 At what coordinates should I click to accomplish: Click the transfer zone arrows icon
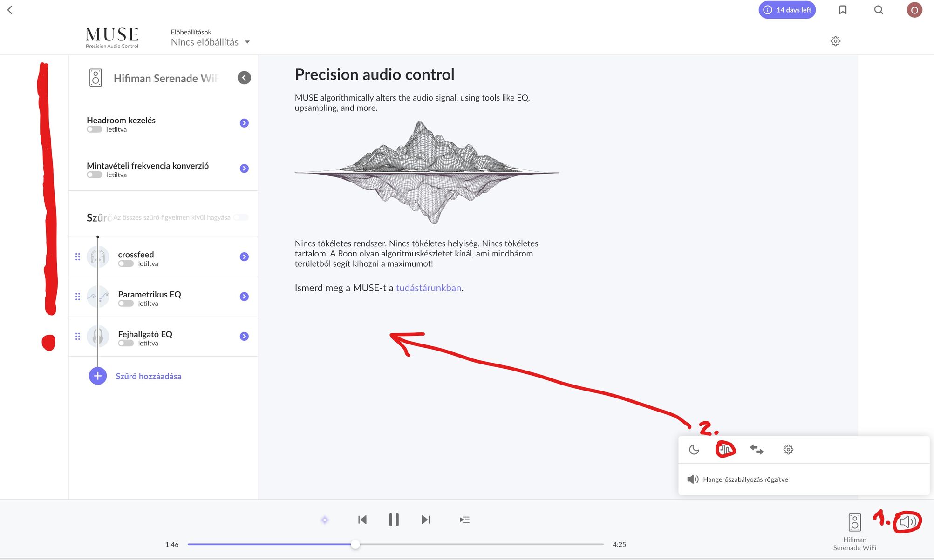(x=757, y=450)
